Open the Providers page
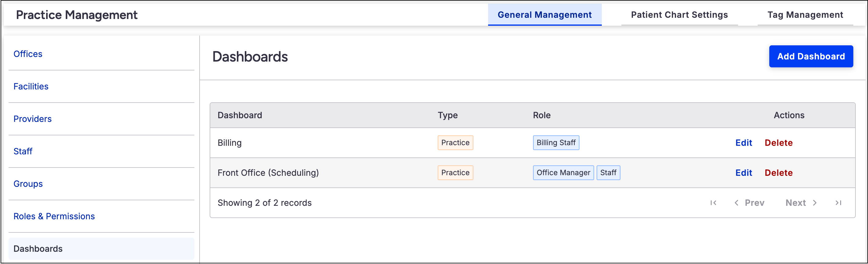 tap(32, 119)
